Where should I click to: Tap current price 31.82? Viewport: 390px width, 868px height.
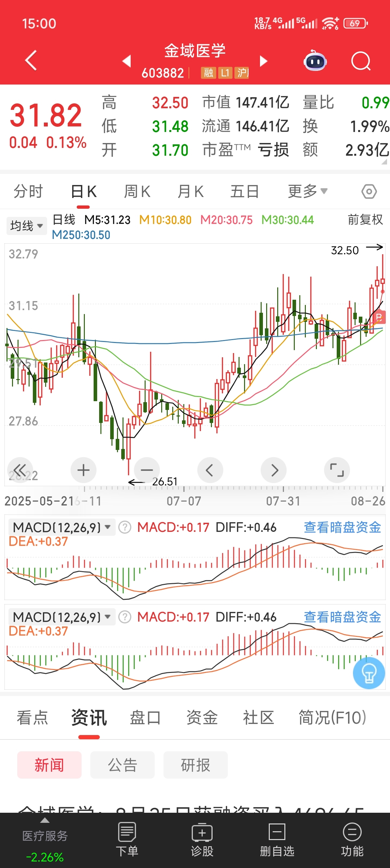click(x=46, y=115)
